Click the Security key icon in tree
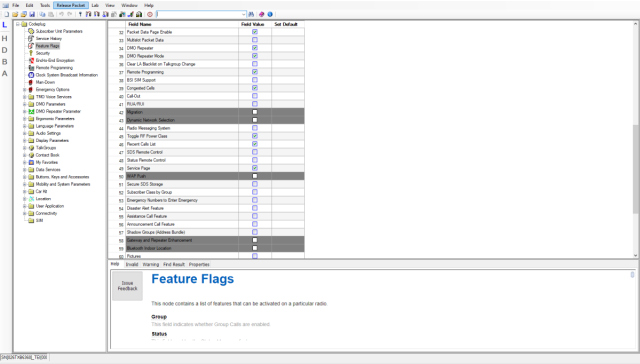This screenshot has width=640, height=364. pos(31,53)
